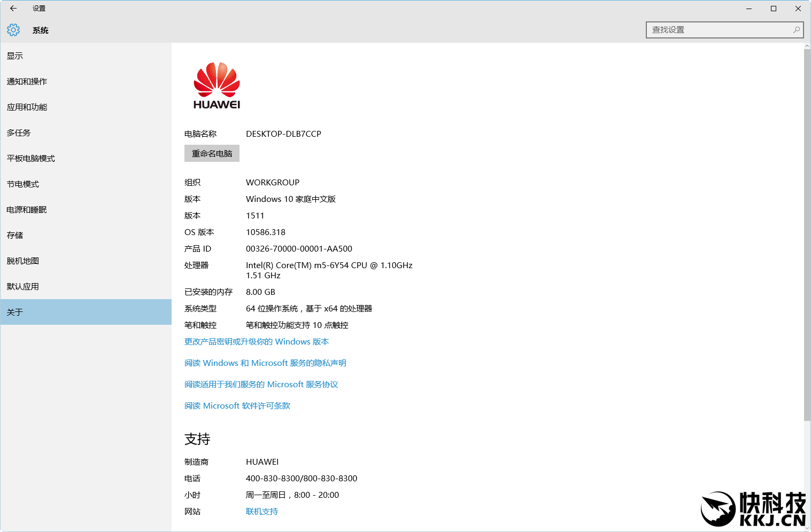Click the hours 周一至周日 8:00 - 20:00

[292, 495]
